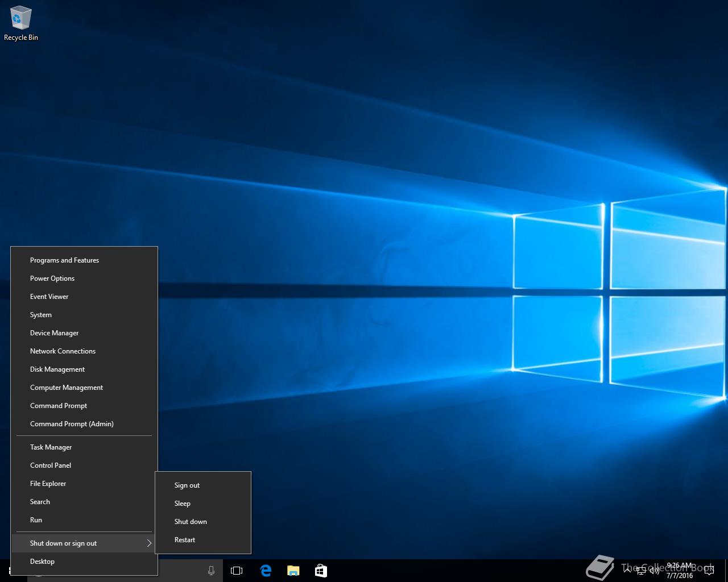Select Programs and Features from the menu
The height and width of the screenshot is (582, 728).
pos(84,260)
